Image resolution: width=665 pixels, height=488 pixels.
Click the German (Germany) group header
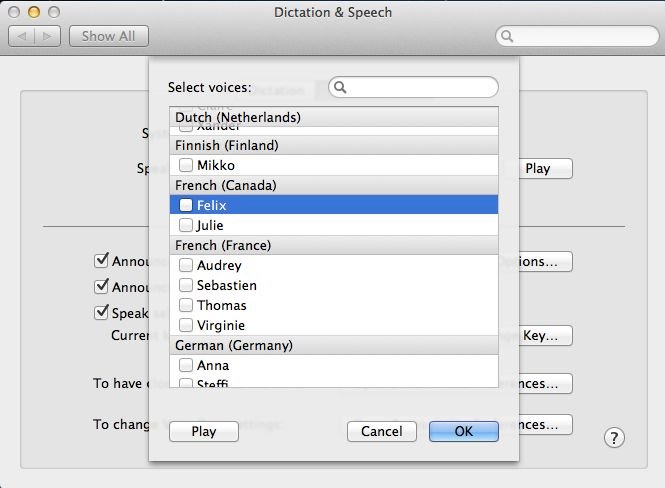(334, 345)
